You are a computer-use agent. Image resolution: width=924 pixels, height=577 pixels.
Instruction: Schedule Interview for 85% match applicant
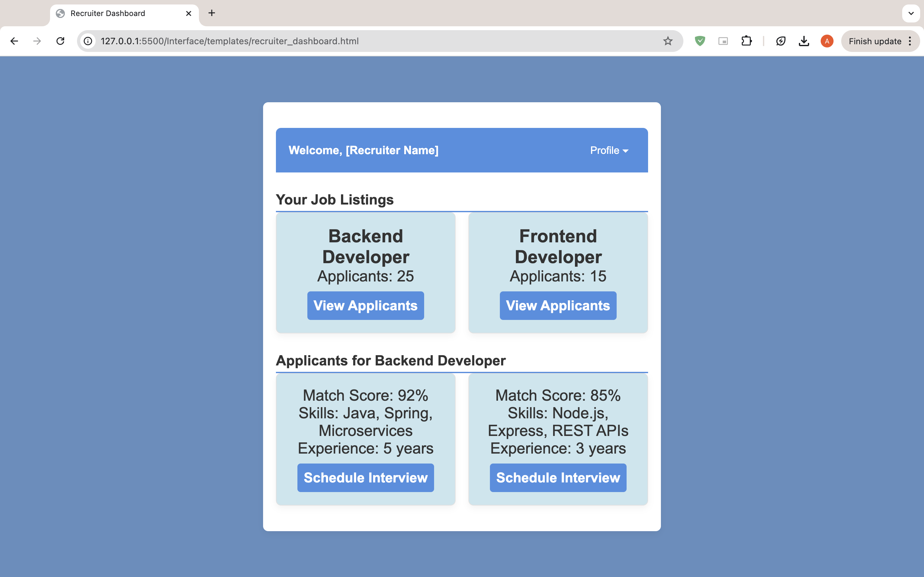tap(558, 478)
